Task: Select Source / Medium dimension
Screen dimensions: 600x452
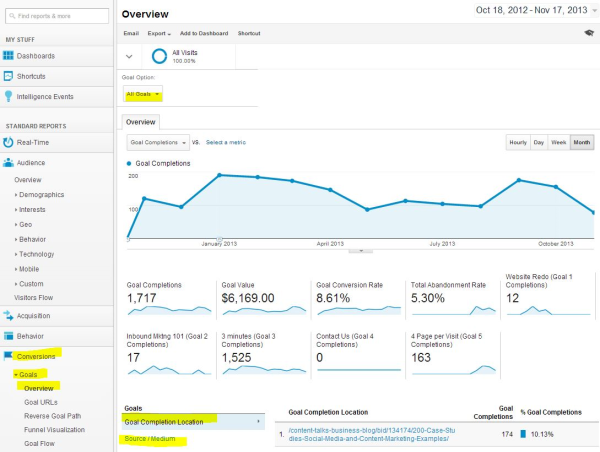Action: [150, 439]
